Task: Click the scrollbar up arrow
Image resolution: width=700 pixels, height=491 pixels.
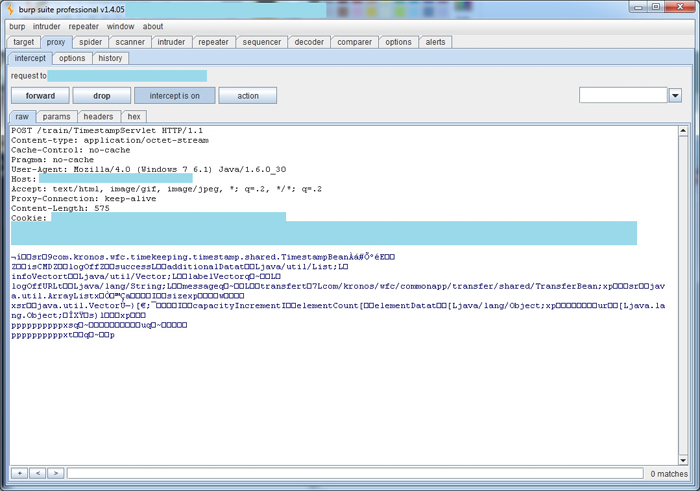Action: (x=683, y=131)
